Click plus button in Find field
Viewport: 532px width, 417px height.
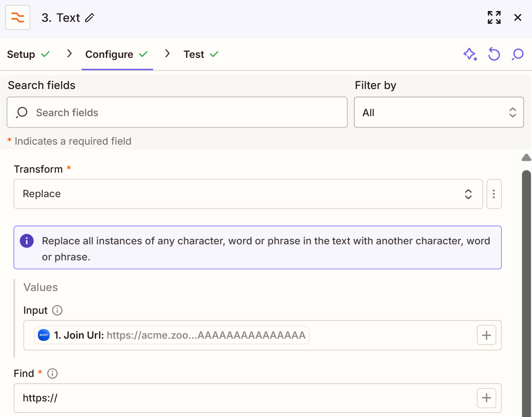point(486,398)
